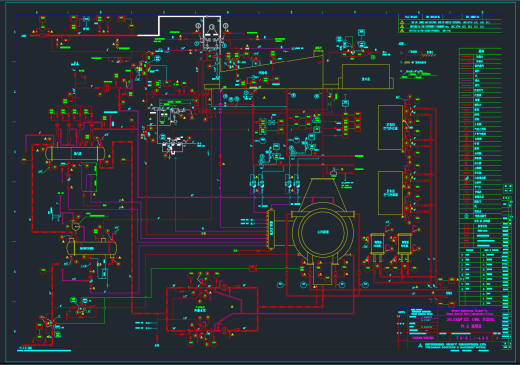Select the large circular yellow vessel

(x=323, y=232)
